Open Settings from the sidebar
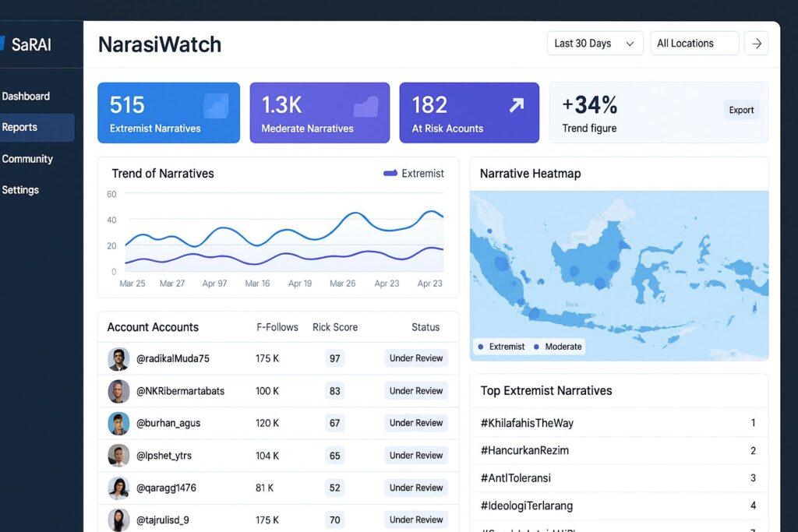Screen dimensions: 798x532 20,190
